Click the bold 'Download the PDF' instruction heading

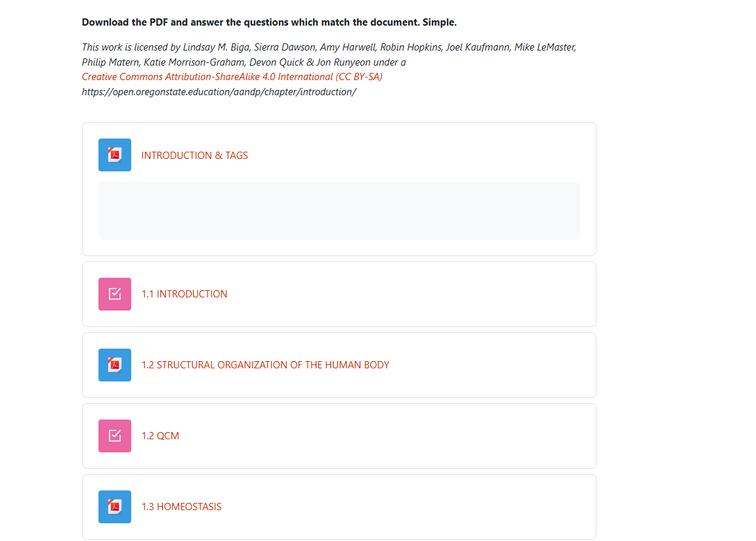tap(269, 22)
